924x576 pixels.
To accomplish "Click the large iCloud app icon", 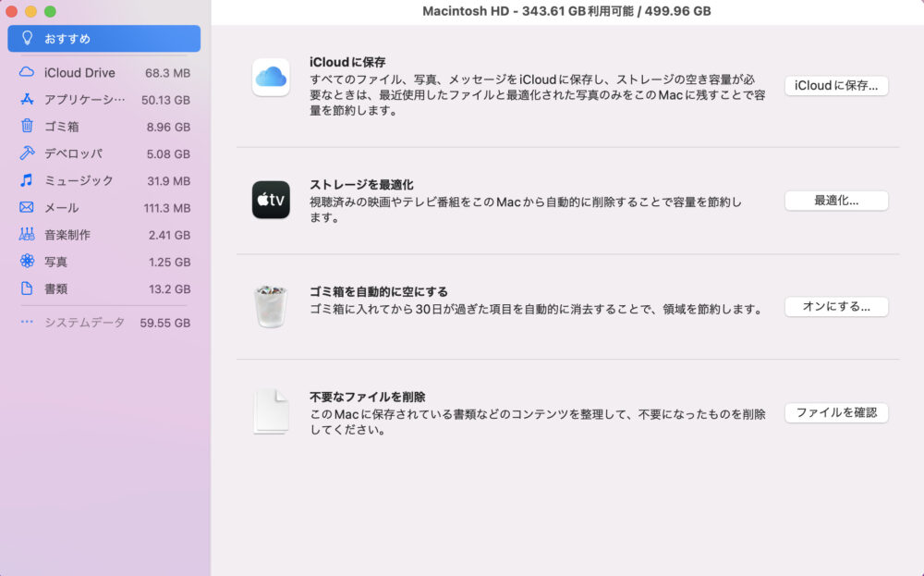I will coord(271,78).
